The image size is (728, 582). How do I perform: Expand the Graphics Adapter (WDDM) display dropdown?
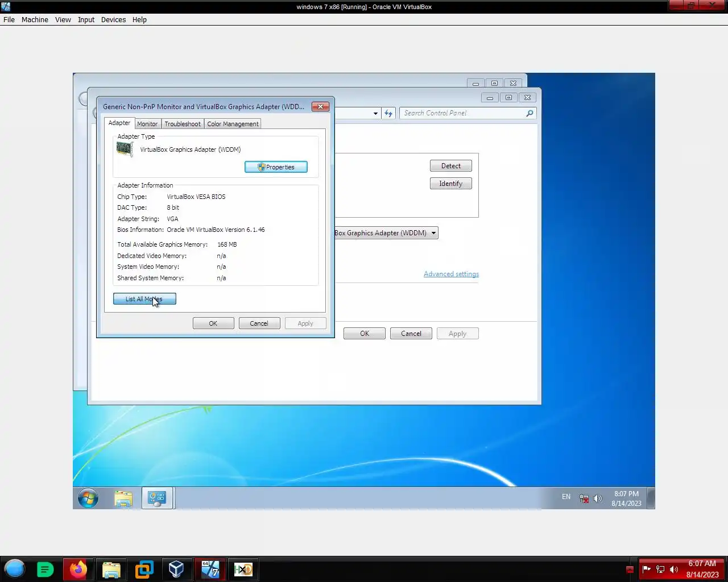click(433, 233)
